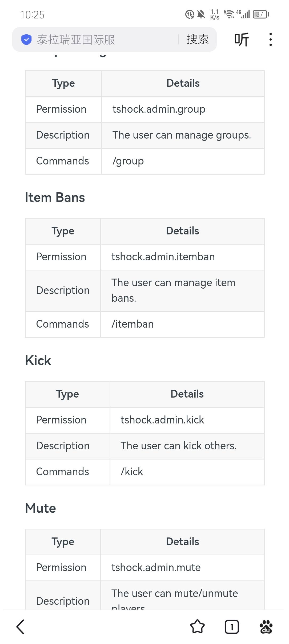Tap the address bar text 泰拉瑞亚国际服
Image resolution: width=289 pixels, height=644 pixels.
point(76,40)
